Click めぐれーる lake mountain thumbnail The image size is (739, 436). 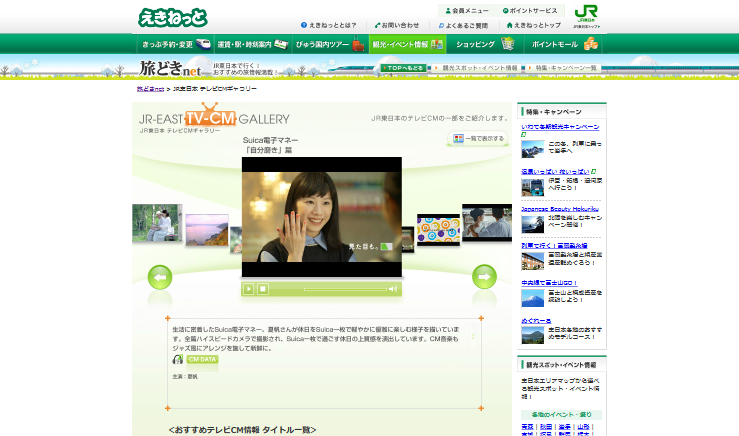[533, 336]
